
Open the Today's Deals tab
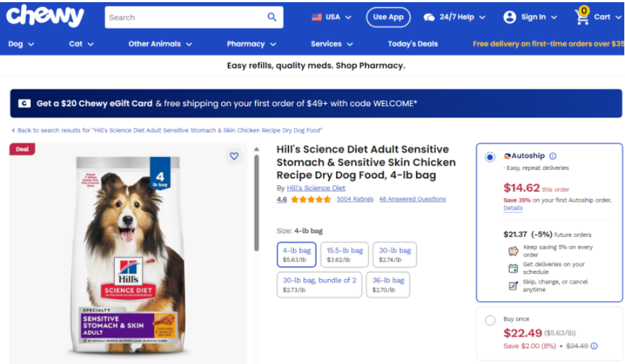412,44
